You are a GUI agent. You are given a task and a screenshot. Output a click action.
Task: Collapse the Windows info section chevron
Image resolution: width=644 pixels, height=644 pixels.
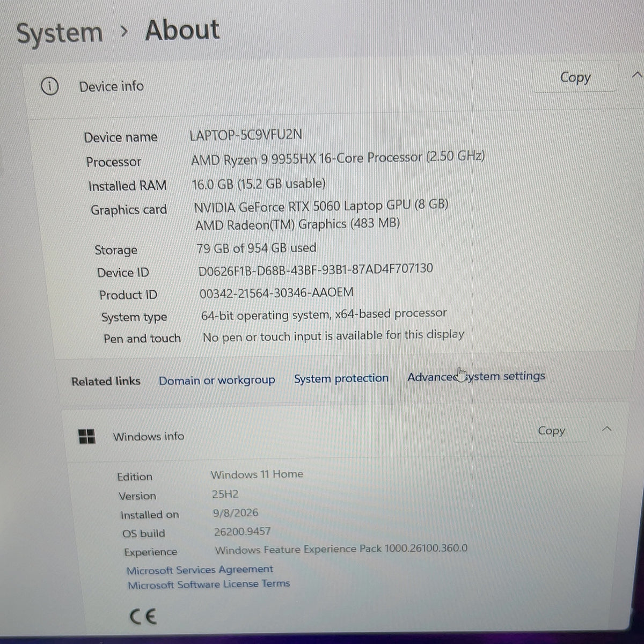[607, 429]
